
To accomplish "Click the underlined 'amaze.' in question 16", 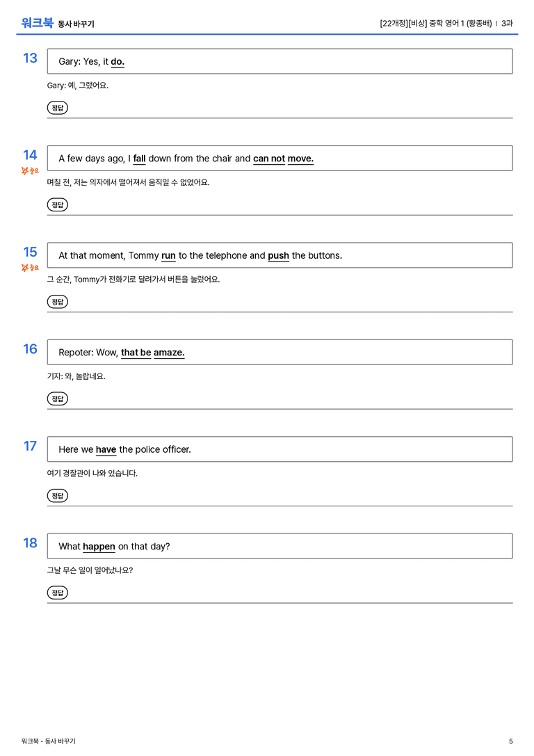I will 169,353.
